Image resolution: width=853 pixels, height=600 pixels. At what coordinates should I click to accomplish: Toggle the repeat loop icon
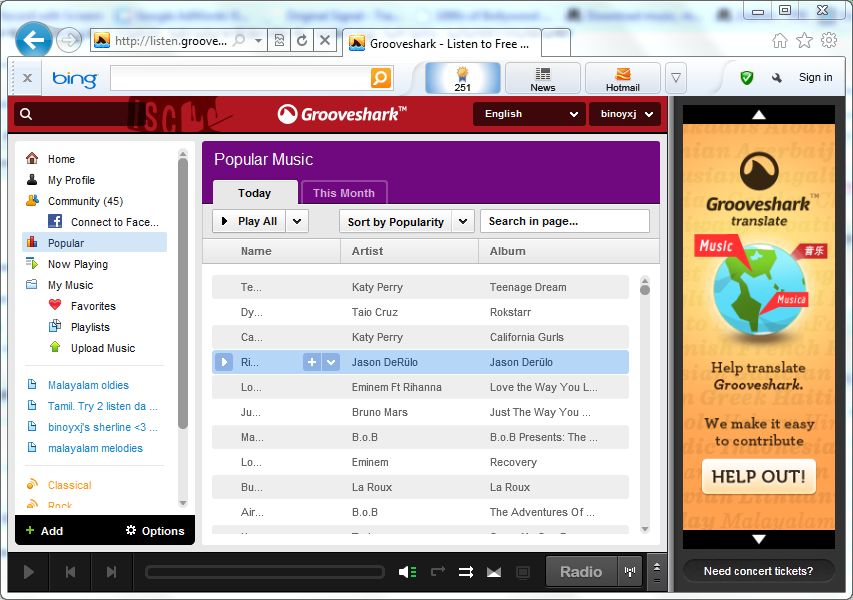438,571
